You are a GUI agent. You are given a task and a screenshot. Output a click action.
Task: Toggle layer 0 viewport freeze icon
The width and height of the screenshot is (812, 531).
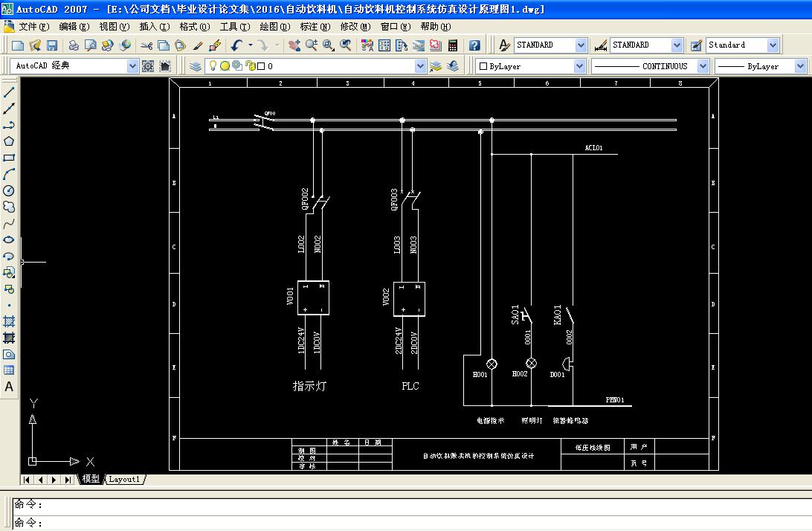[x=238, y=65]
